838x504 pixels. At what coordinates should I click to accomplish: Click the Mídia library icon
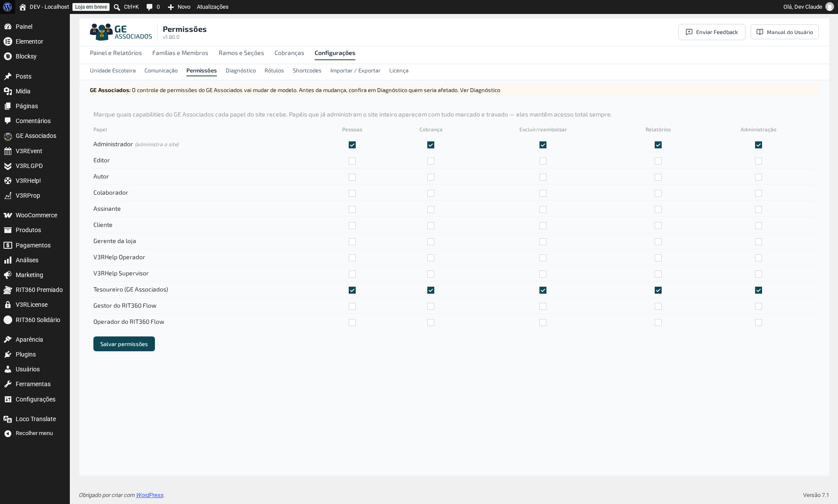[8, 91]
